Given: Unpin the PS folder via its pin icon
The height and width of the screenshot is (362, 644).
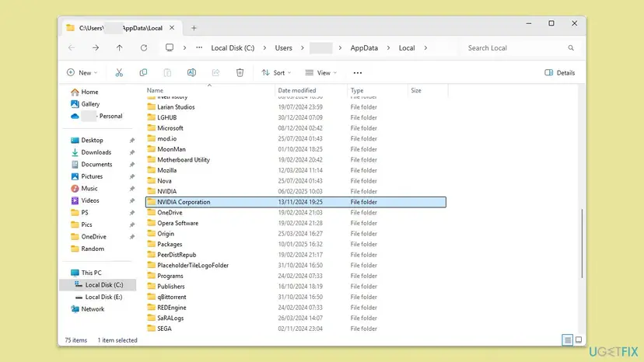Looking at the screenshot, I should point(132,213).
